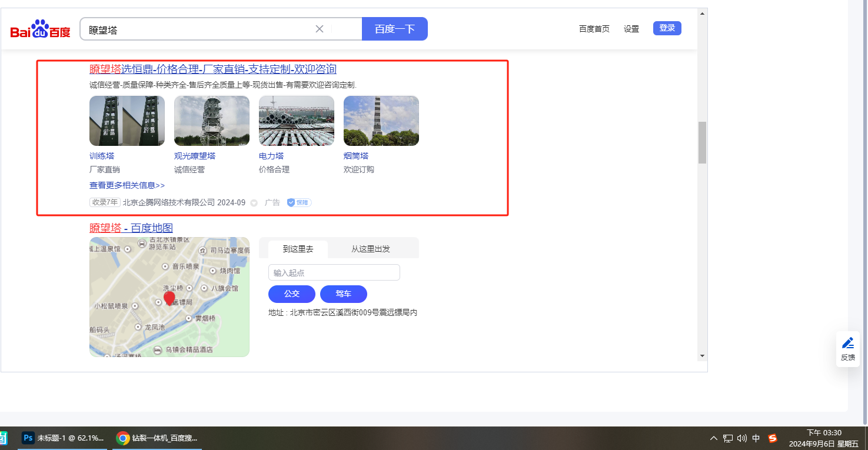Click the 广告 ad label
Screen dimensions: 868x450
pyautogui.click(x=272, y=202)
